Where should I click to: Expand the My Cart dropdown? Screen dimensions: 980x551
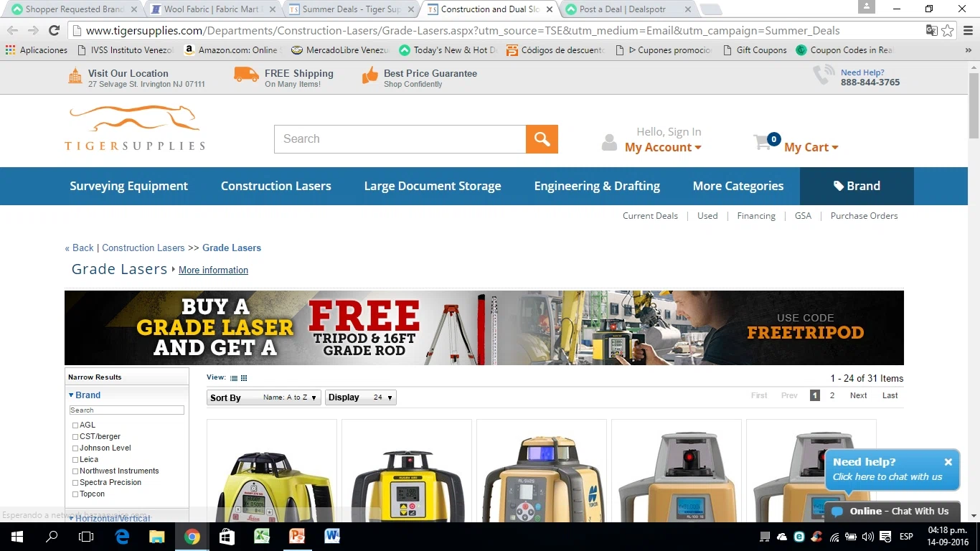pos(811,147)
